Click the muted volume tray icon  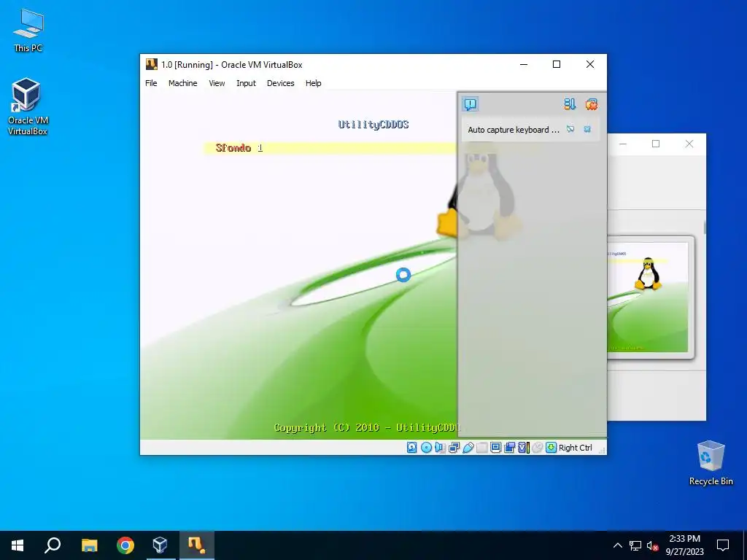click(652, 545)
